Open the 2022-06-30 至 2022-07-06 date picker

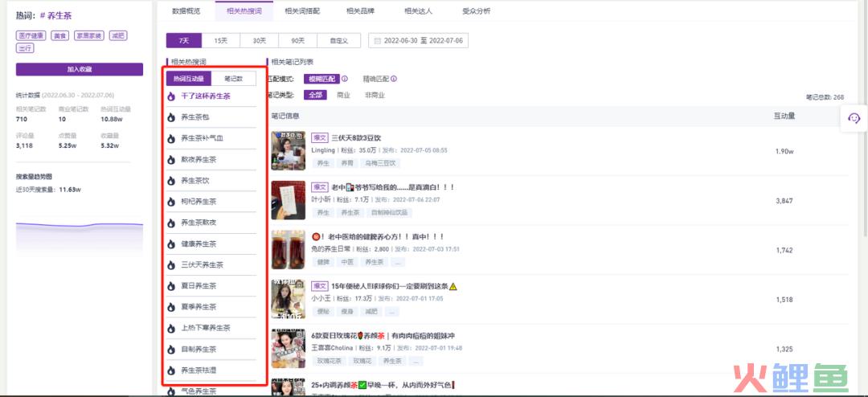pos(418,41)
